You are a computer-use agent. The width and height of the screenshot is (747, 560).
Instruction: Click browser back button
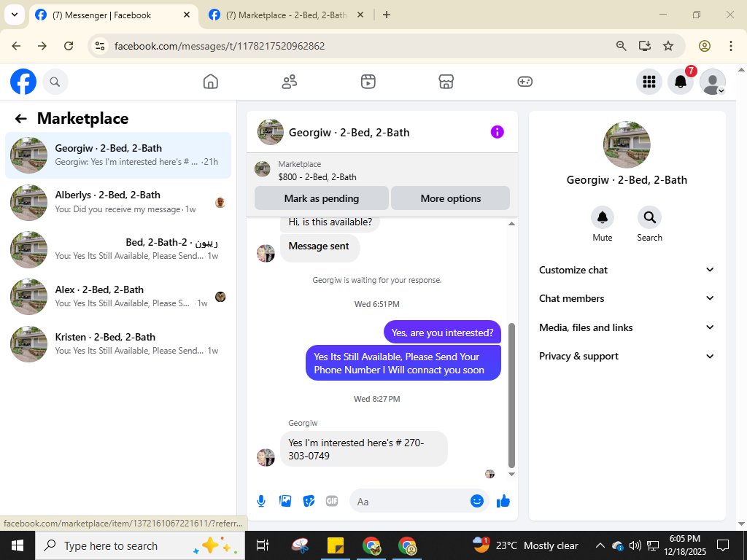click(16, 46)
